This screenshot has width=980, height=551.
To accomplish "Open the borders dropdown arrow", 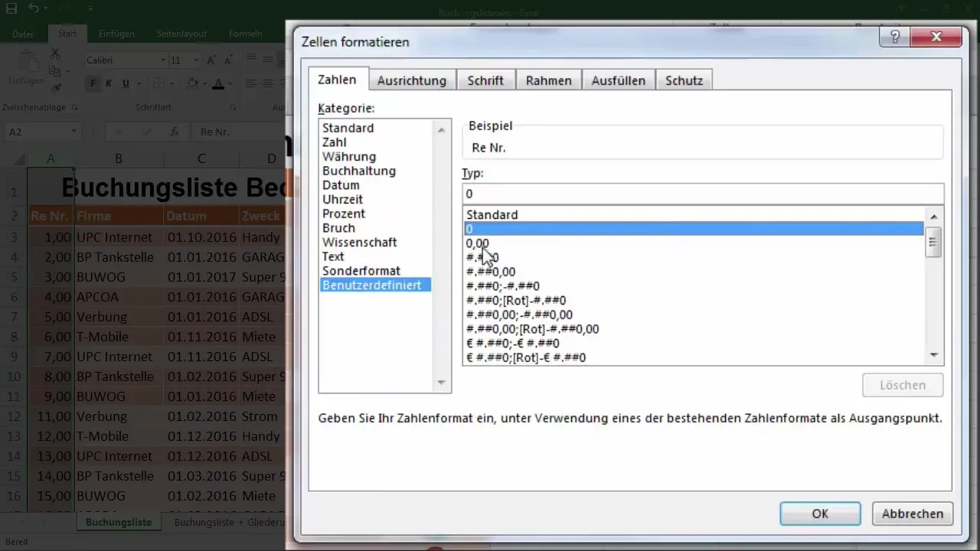I will (x=172, y=83).
